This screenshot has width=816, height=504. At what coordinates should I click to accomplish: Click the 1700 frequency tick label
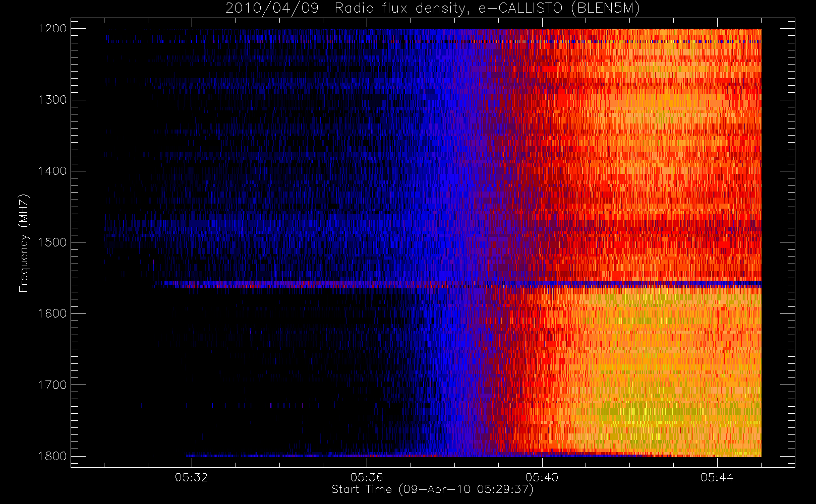[x=52, y=385]
